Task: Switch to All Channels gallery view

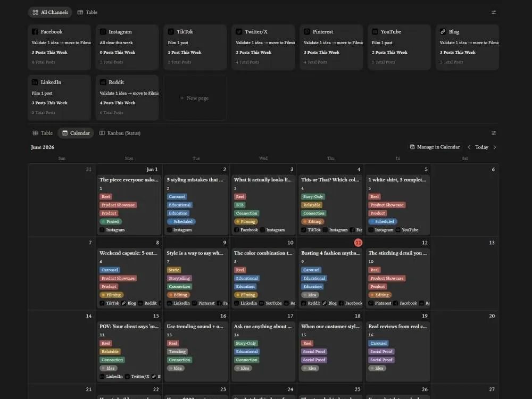Action: click(x=50, y=12)
